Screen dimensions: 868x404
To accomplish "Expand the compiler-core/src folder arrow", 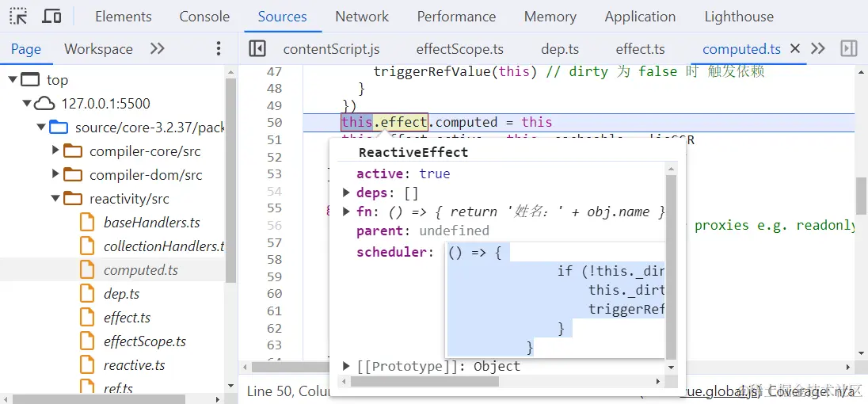I will click(55, 150).
